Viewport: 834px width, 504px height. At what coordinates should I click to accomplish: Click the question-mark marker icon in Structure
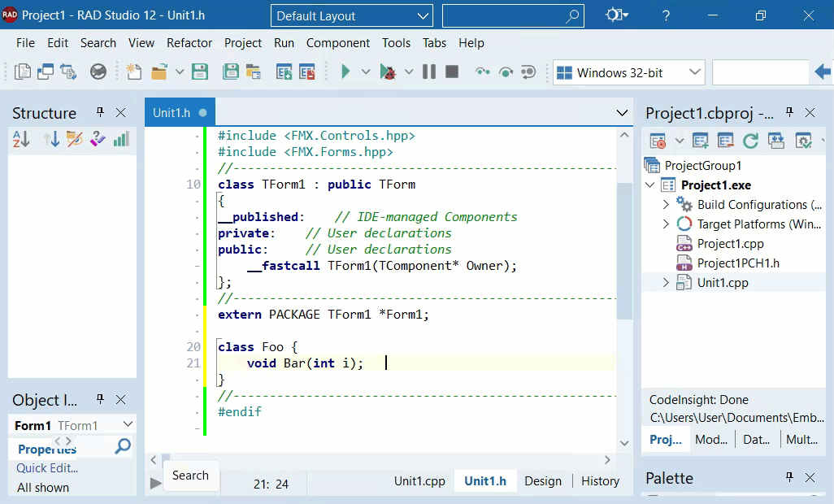[x=98, y=139]
